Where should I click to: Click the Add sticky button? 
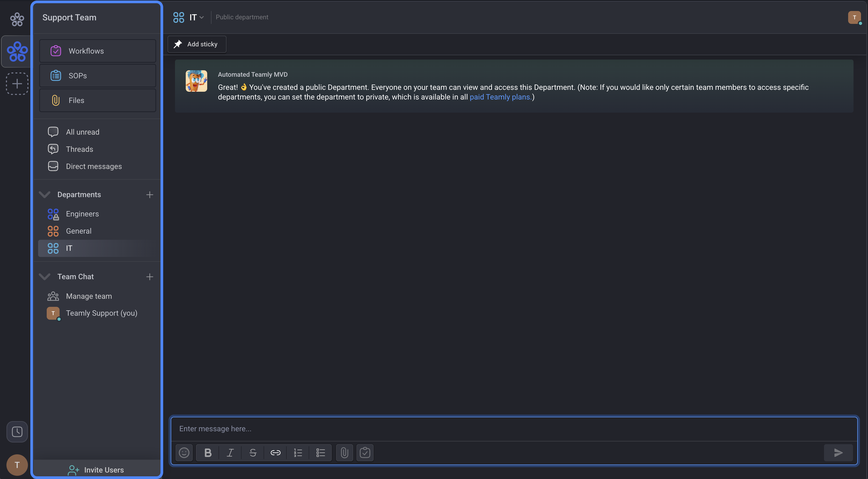click(197, 44)
